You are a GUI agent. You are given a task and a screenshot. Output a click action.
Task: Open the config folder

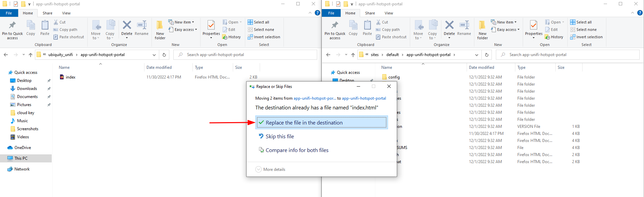tap(394, 77)
